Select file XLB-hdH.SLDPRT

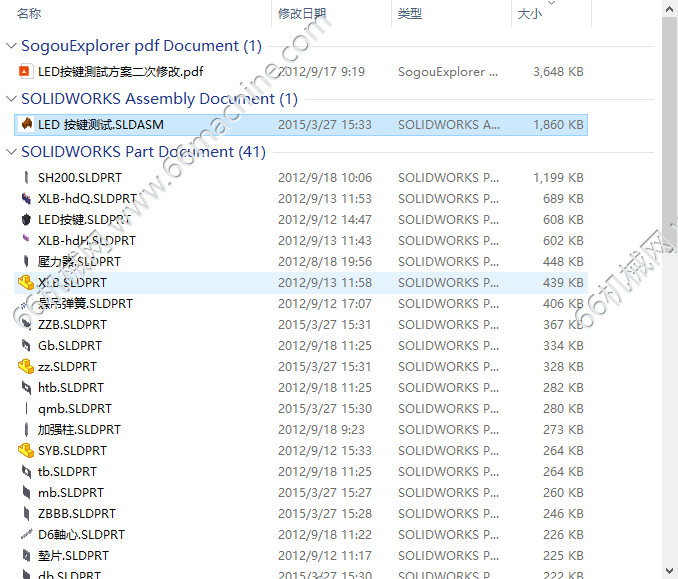click(87, 240)
